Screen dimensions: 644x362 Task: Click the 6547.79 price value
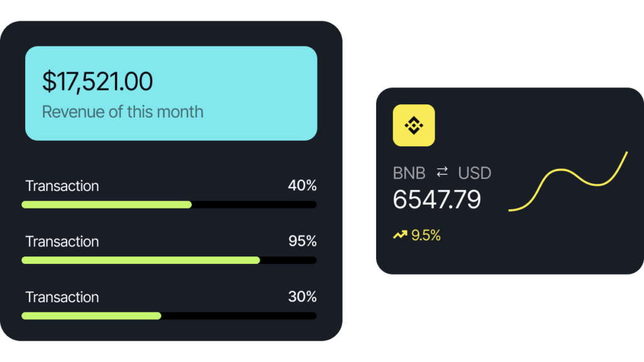point(436,199)
